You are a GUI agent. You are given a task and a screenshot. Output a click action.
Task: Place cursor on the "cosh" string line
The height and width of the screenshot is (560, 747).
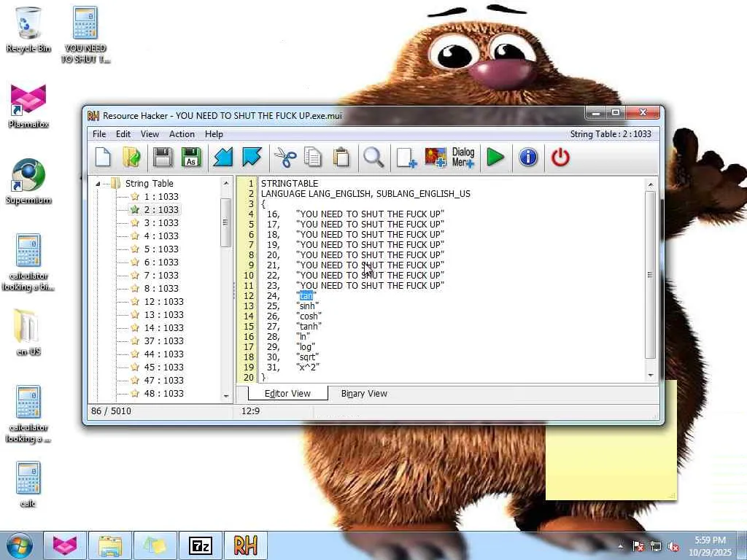309,316
